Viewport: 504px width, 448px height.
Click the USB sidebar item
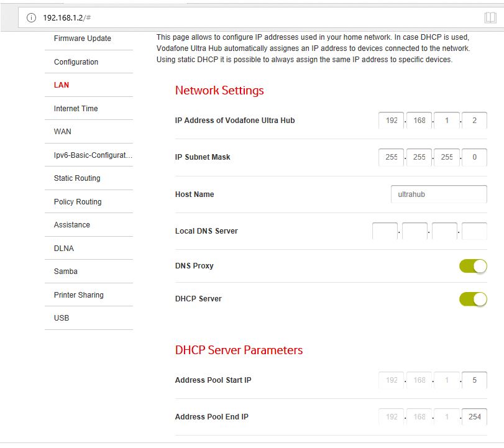[62, 318]
